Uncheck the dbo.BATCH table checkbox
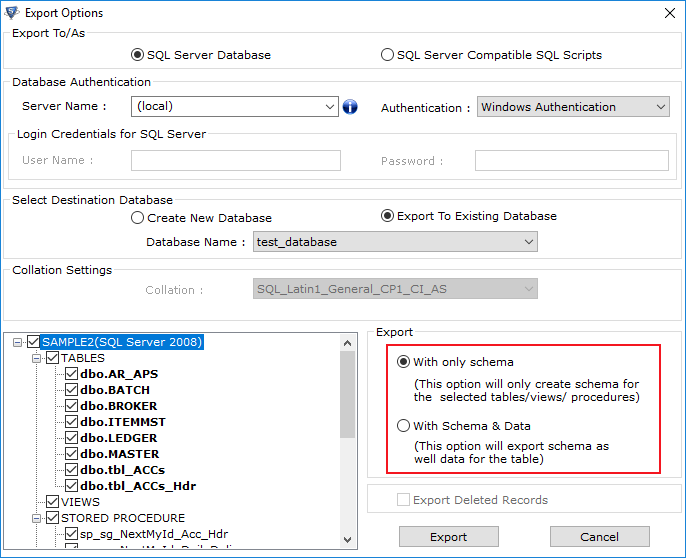Viewport: 686px width, 558px height. 71,390
